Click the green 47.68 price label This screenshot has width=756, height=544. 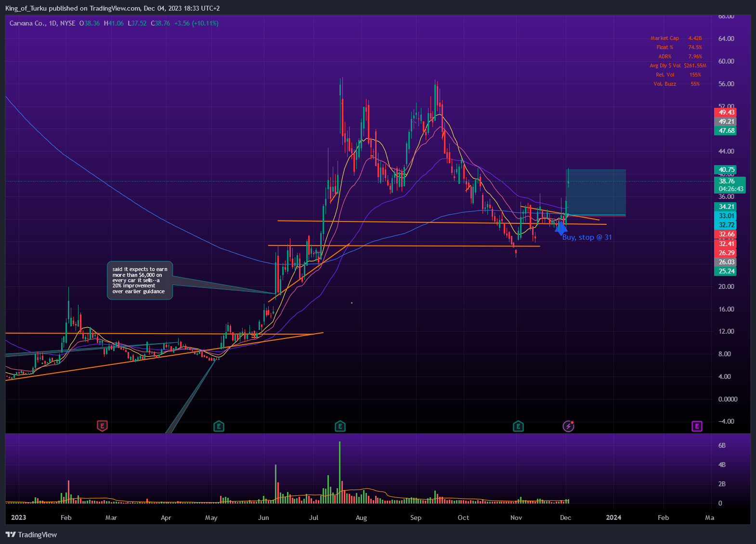coord(725,130)
